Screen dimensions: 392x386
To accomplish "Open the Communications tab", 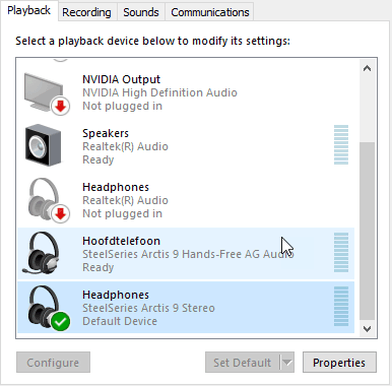I will [x=210, y=12].
